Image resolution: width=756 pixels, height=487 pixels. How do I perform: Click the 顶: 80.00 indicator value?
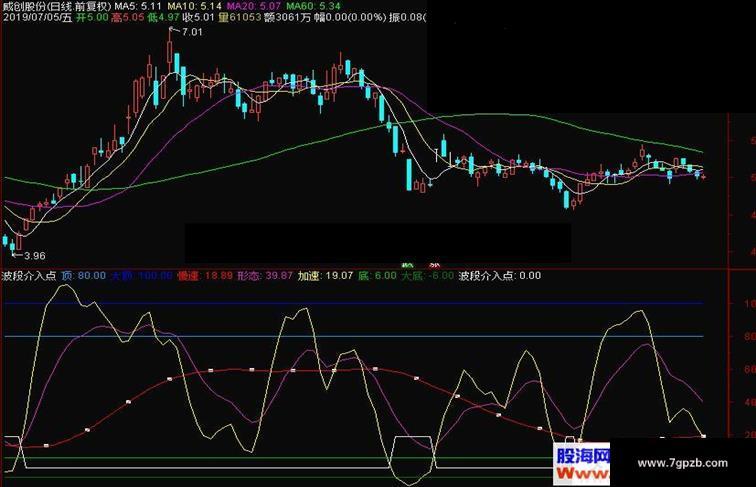click(x=83, y=276)
